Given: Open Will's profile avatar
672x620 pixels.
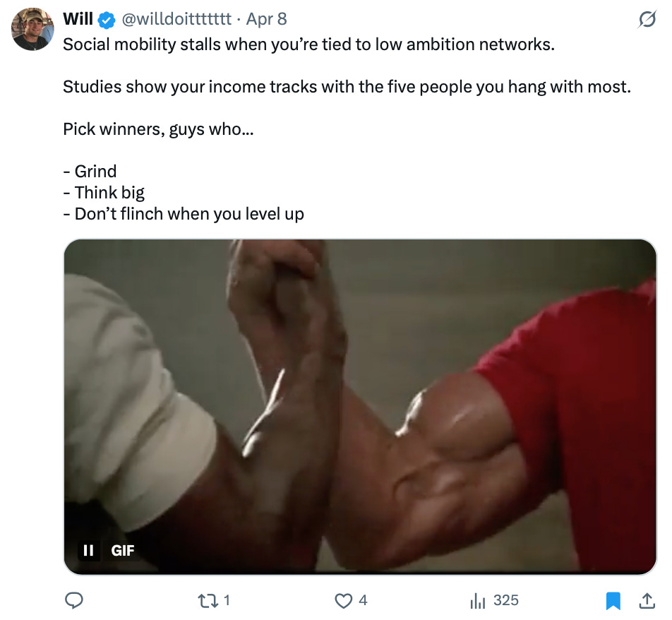Looking at the screenshot, I should pos(32,29).
